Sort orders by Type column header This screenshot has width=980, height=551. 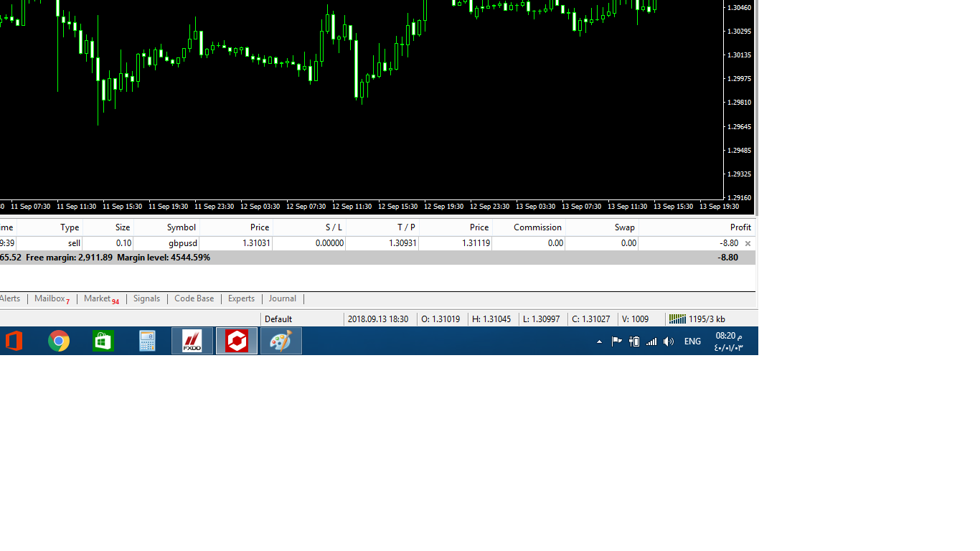70,227
